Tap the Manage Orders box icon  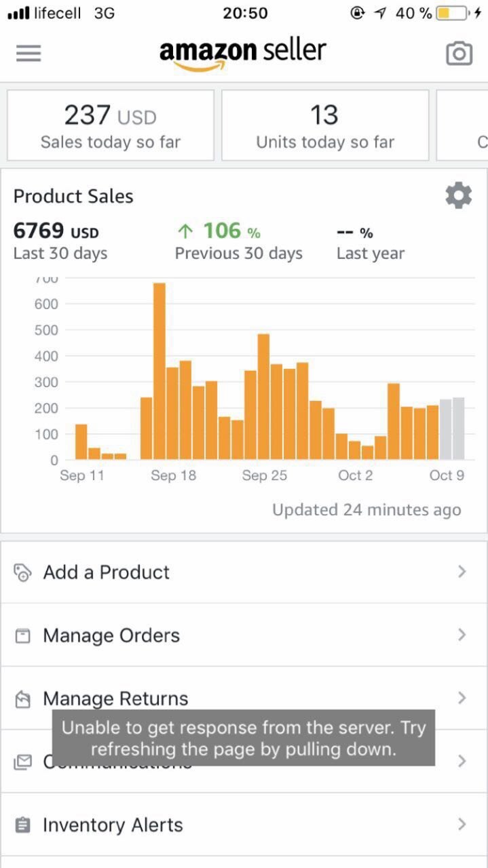tap(23, 636)
